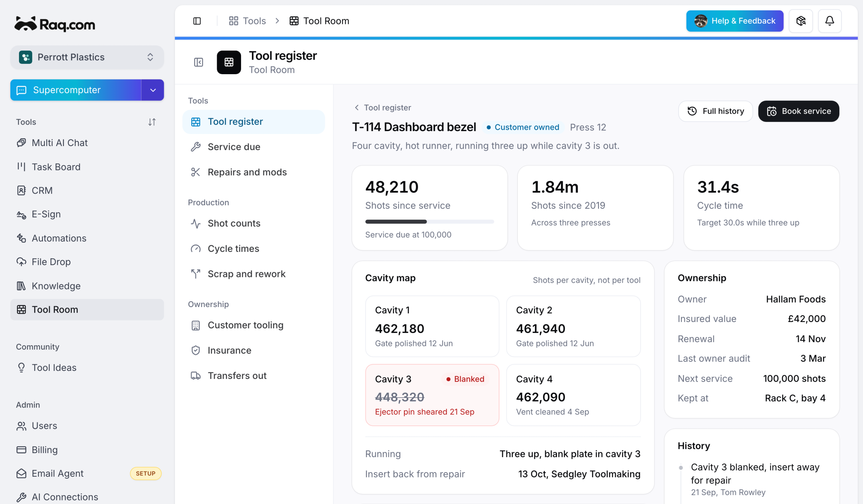Open notifications bell

coord(829,21)
